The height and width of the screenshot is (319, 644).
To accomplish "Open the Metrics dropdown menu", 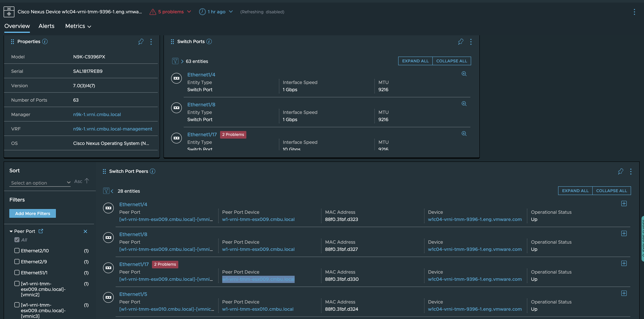I will [x=78, y=26].
